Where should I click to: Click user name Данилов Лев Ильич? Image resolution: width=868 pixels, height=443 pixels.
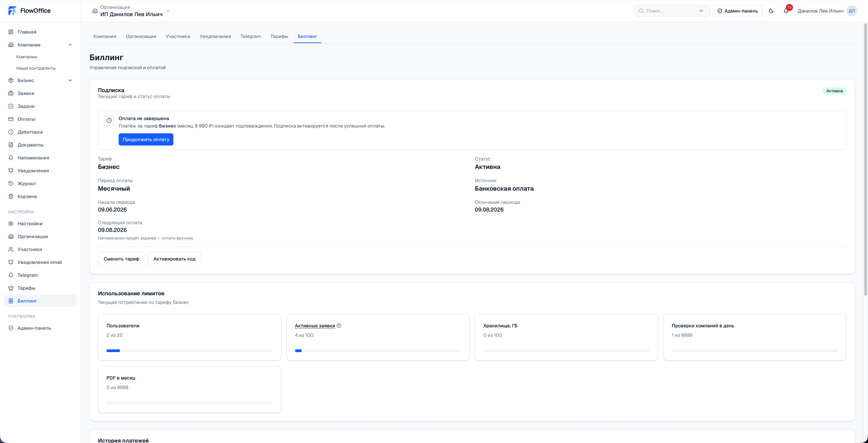pos(821,11)
